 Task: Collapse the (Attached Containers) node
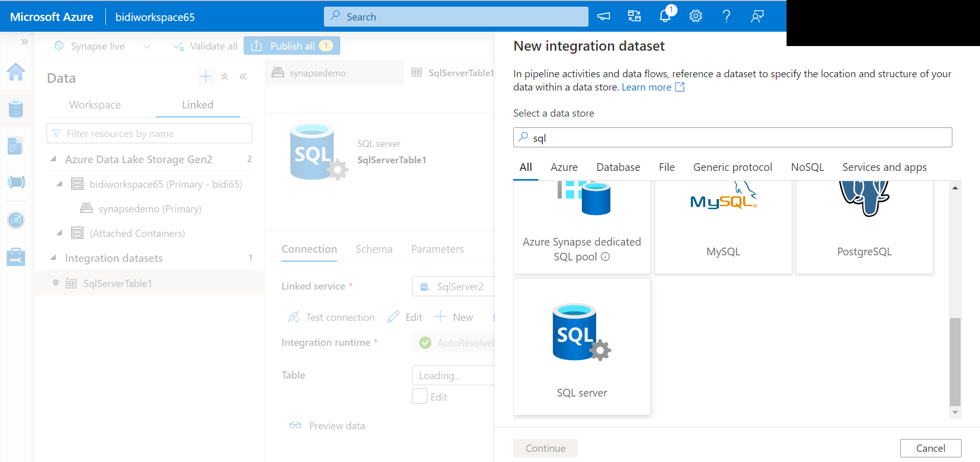[59, 233]
